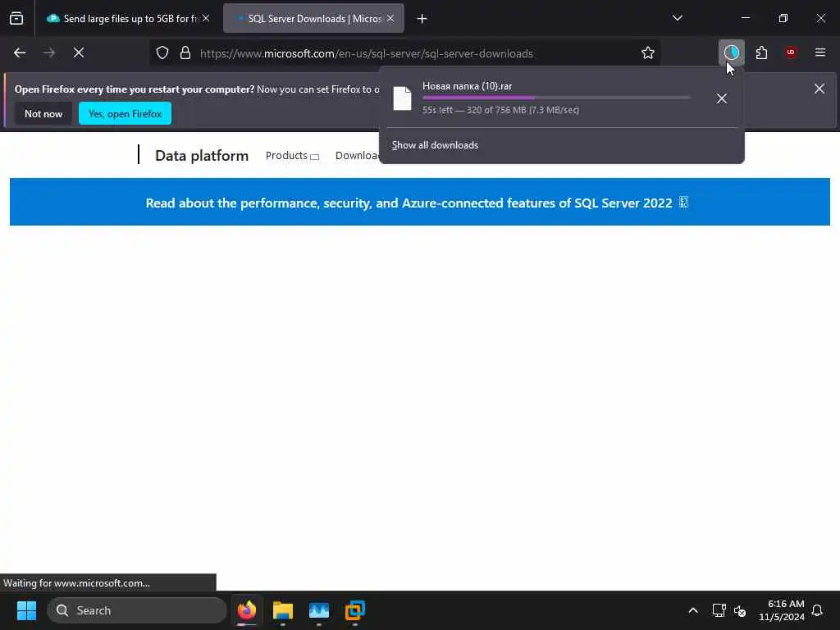
Task: Click the 55s left download status text
Action: [500, 110]
